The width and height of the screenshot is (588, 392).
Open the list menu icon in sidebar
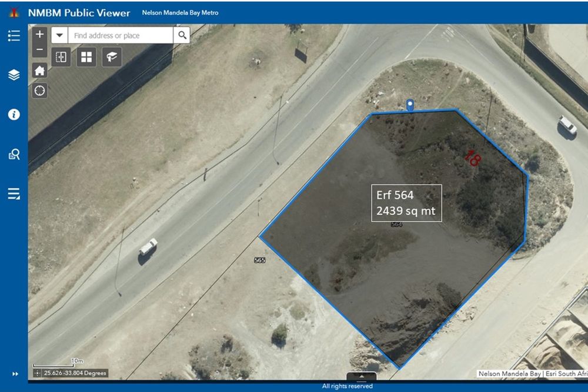coord(14,194)
